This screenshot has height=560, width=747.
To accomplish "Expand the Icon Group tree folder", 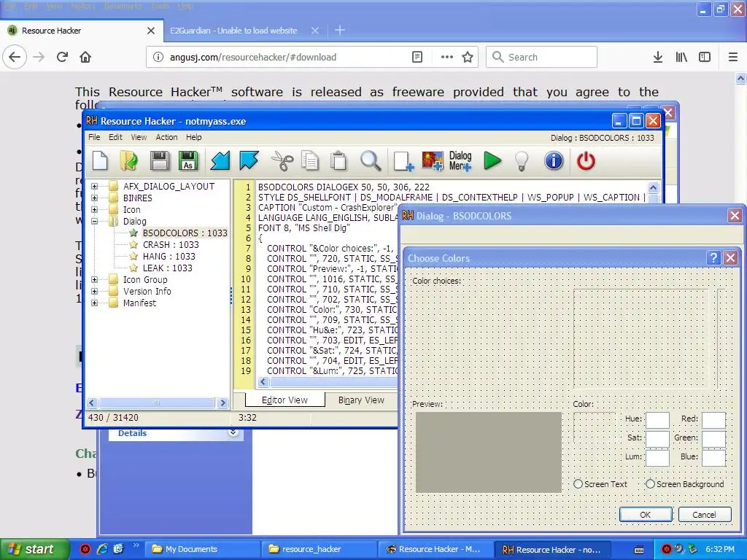I will coord(94,279).
